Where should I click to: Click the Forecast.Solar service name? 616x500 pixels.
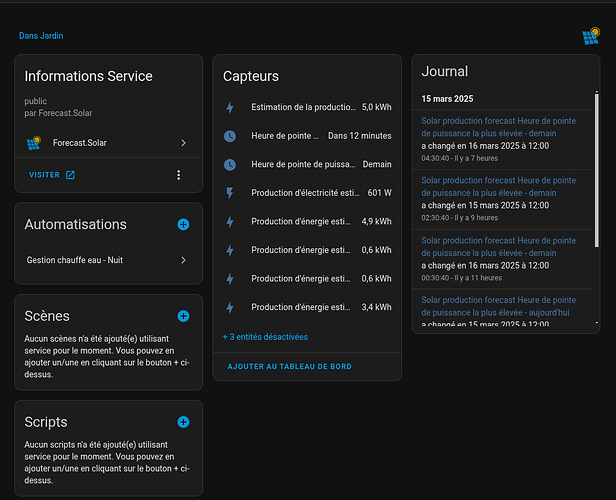coord(80,143)
